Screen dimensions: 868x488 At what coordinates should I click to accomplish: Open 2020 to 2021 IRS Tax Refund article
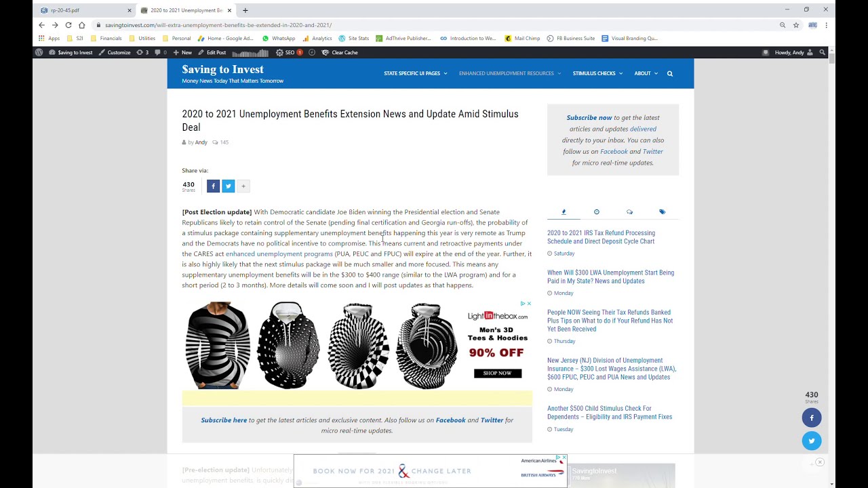(601, 237)
